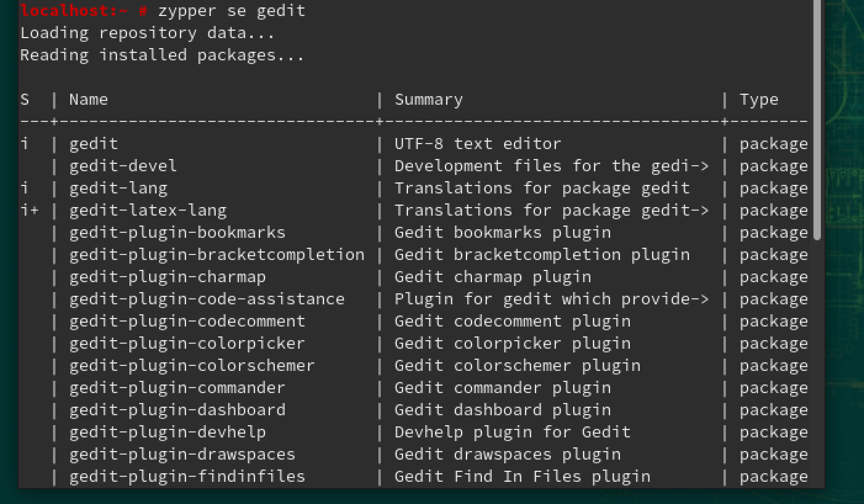Click summary 'UTF-8 text editor'

[x=478, y=144]
